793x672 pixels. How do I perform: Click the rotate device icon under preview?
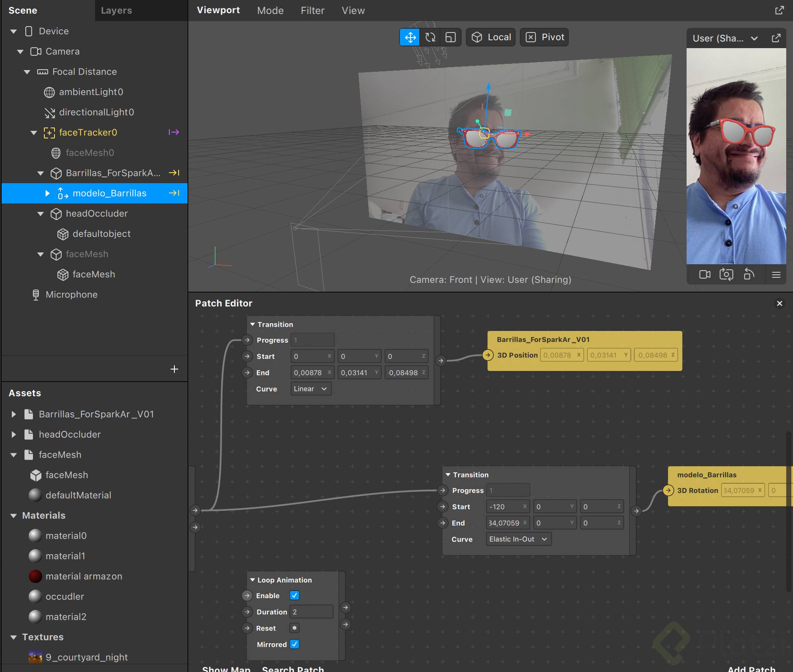click(x=749, y=274)
